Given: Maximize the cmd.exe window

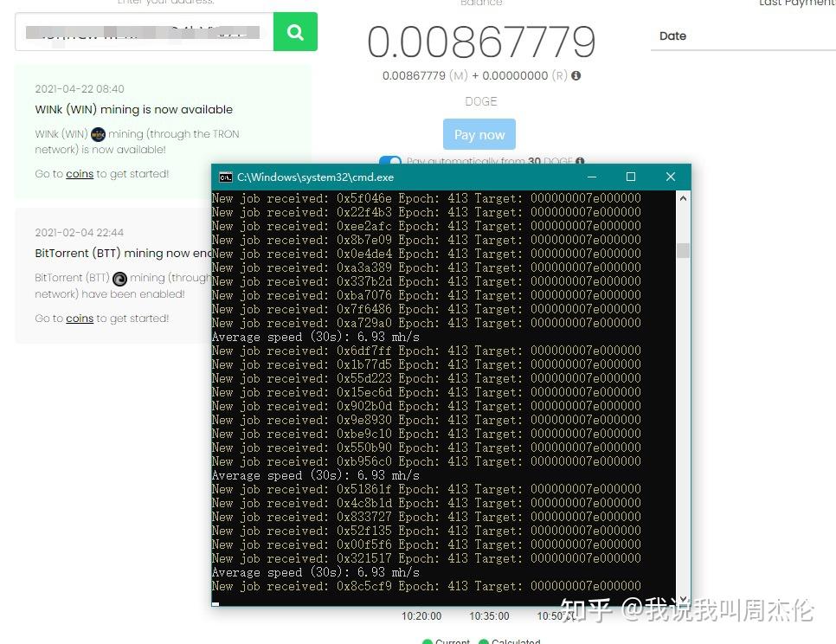Looking at the screenshot, I should click(631, 177).
